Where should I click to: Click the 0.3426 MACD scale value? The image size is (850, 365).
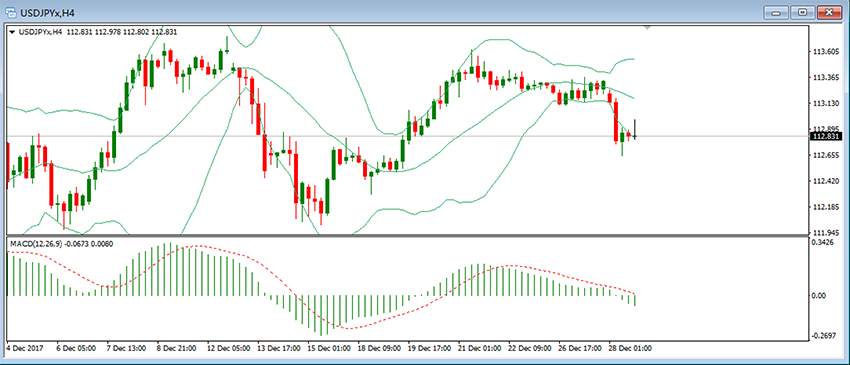822,242
